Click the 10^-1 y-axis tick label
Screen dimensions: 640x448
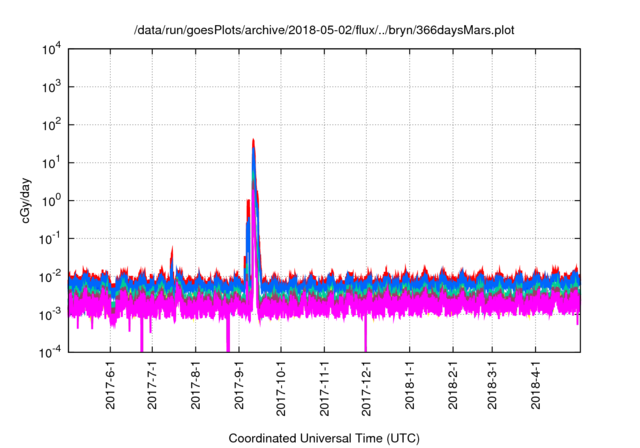pos(50,238)
